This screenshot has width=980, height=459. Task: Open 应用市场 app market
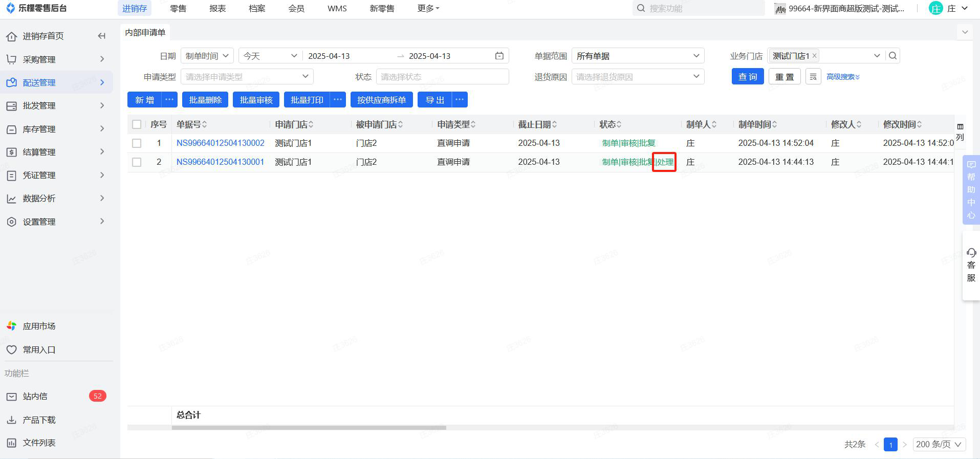[x=39, y=326]
